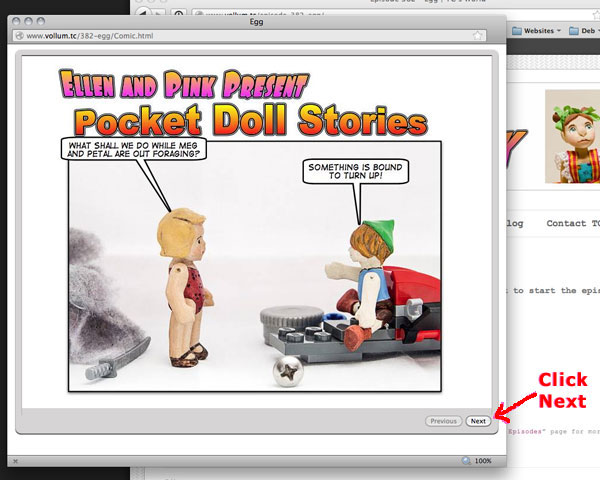
Task: Click the URL address field in Egg window
Action: pos(250,36)
